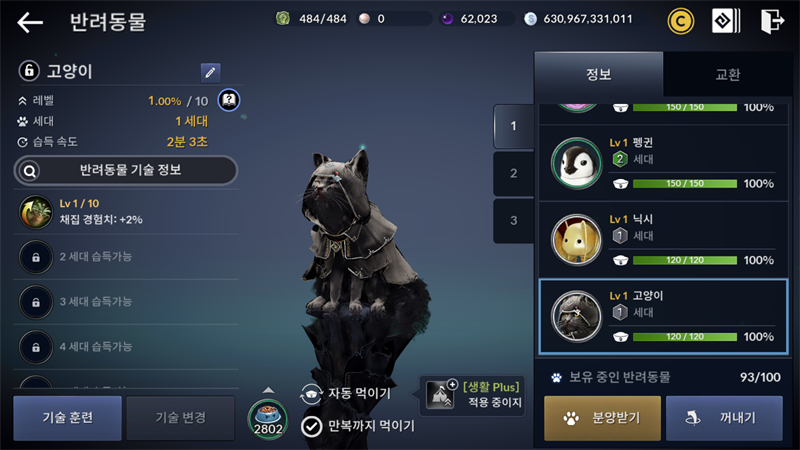Viewport: 800px width, 450px height.
Task: Toggle 자동 먹이기 auto feed
Action: coord(346,393)
